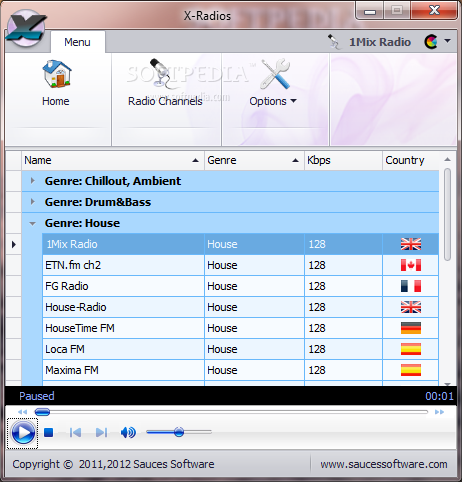Click Canada flag in ETN.fm ch2 row
Image resolution: width=462 pixels, height=482 pixels.
point(411,265)
